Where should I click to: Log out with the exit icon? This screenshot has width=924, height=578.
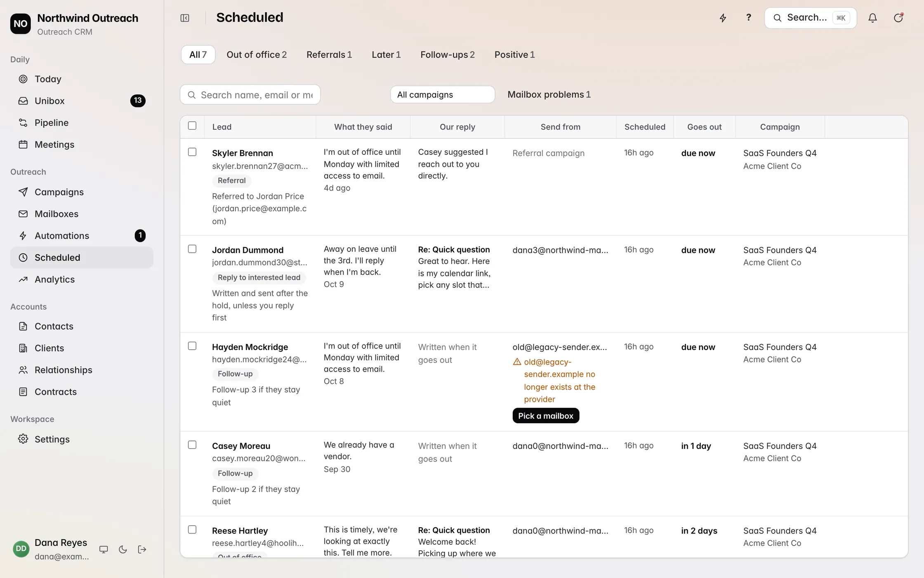click(x=142, y=550)
